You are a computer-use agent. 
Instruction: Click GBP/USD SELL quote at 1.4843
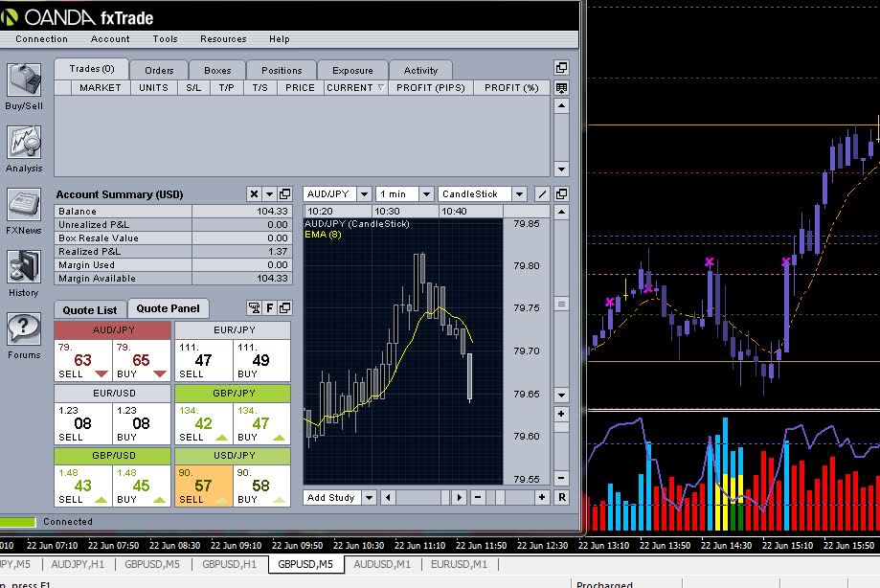[x=83, y=486]
